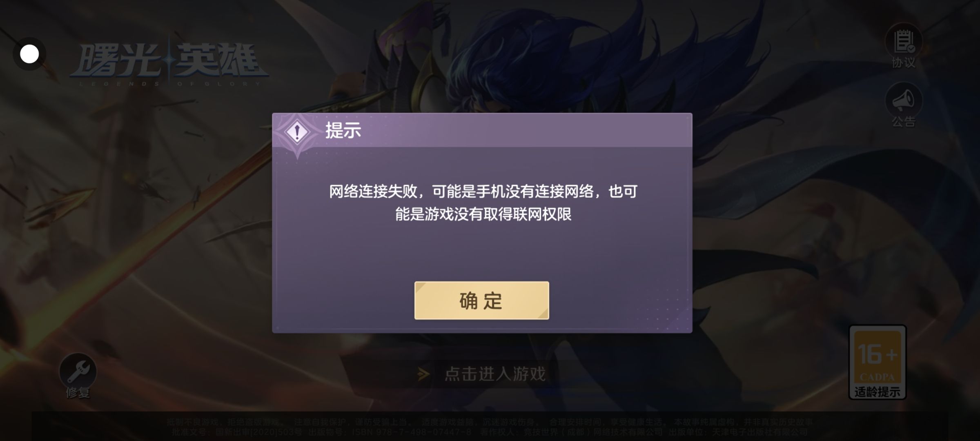
Task: Tap the 点击进入游戏 start text
Action: coord(495,374)
